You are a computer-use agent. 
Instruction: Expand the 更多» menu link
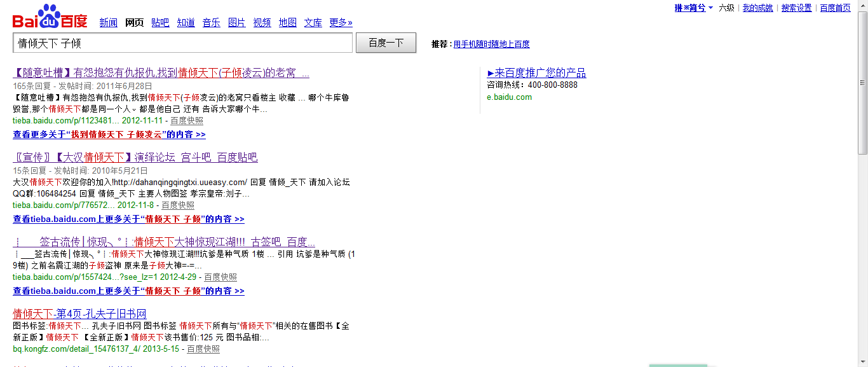(x=341, y=22)
